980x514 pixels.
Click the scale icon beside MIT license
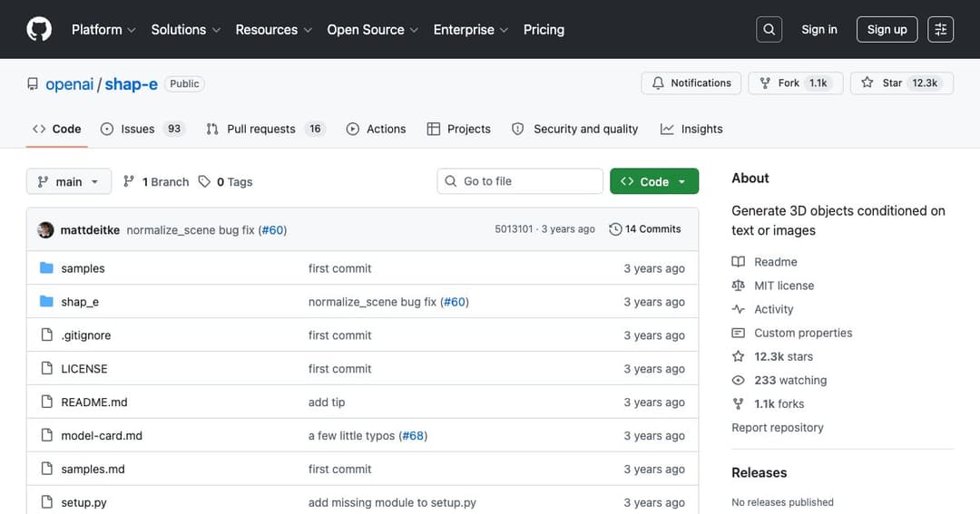click(x=738, y=286)
